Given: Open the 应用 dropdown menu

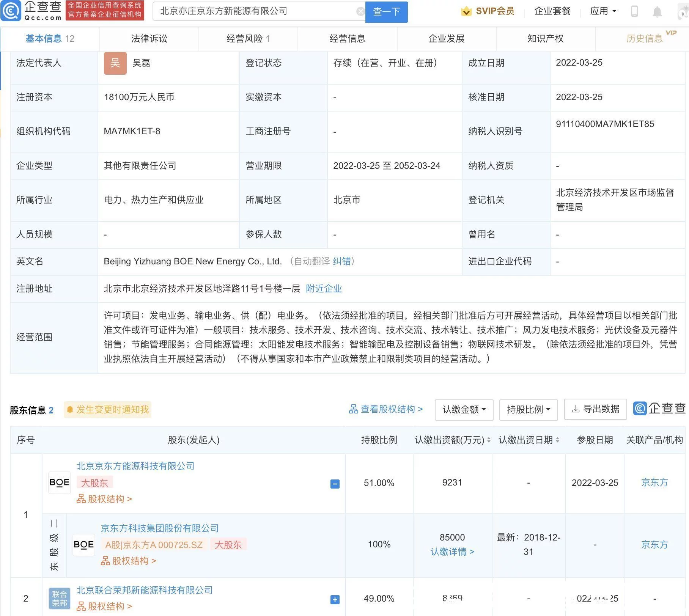Looking at the screenshot, I should 603,11.
